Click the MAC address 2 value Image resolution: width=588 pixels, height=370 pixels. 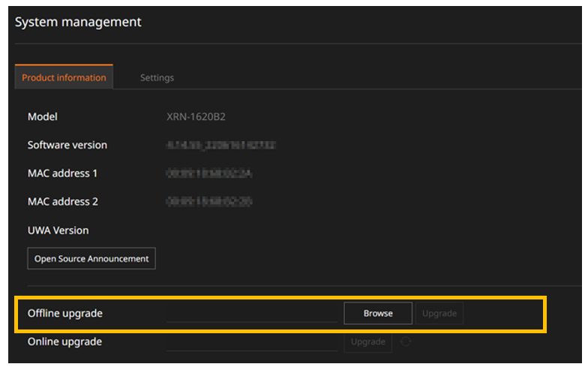(209, 202)
